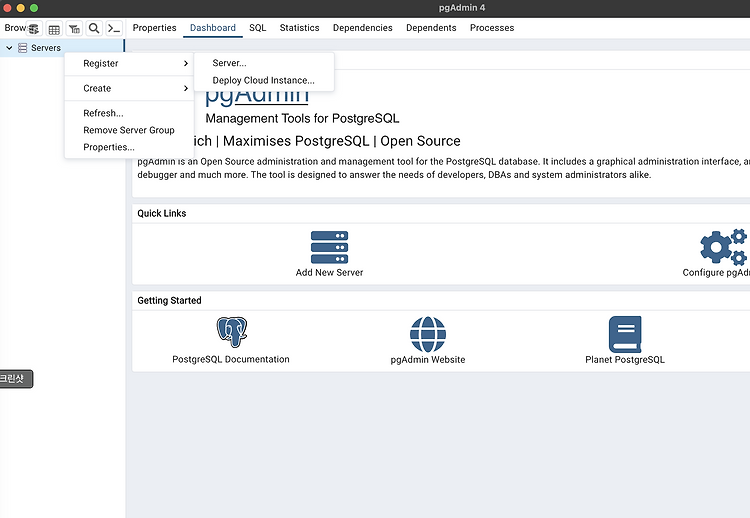
Task: Switch to the Properties tab
Action: tap(154, 28)
